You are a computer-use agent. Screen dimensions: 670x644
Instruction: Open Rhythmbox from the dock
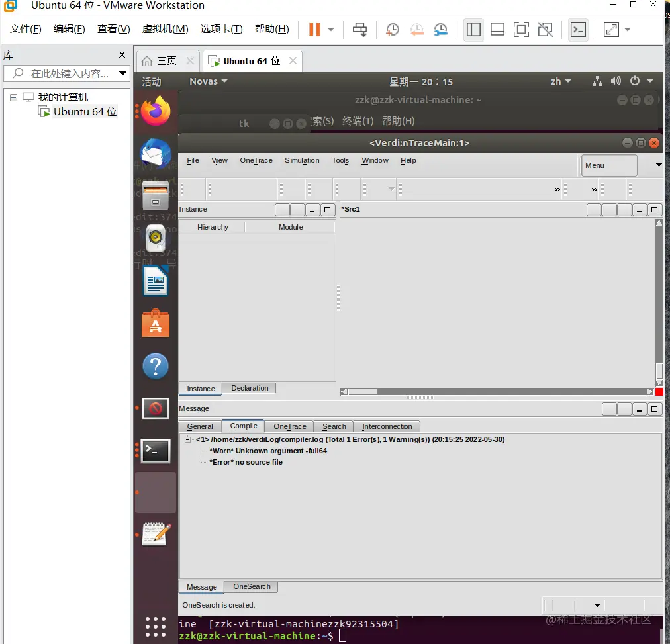pyautogui.click(x=156, y=238)
